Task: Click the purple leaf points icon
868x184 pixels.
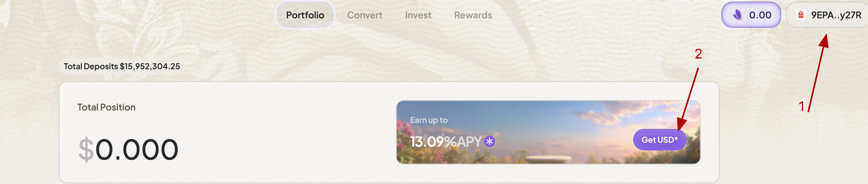Action: tap(737, 15)
